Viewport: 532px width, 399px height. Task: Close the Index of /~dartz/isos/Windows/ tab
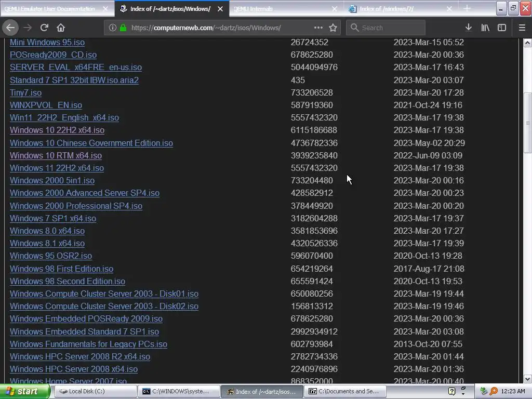[x=220, y=9]
